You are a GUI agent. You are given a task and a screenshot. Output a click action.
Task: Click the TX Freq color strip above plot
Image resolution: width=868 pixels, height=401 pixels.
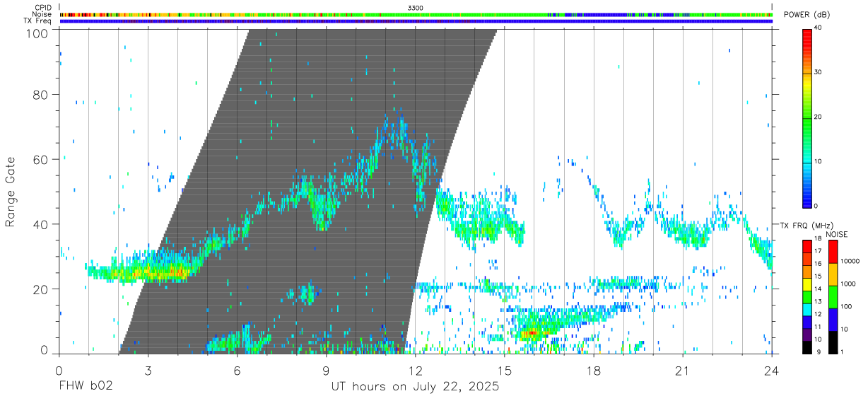(x=416, y=21)
